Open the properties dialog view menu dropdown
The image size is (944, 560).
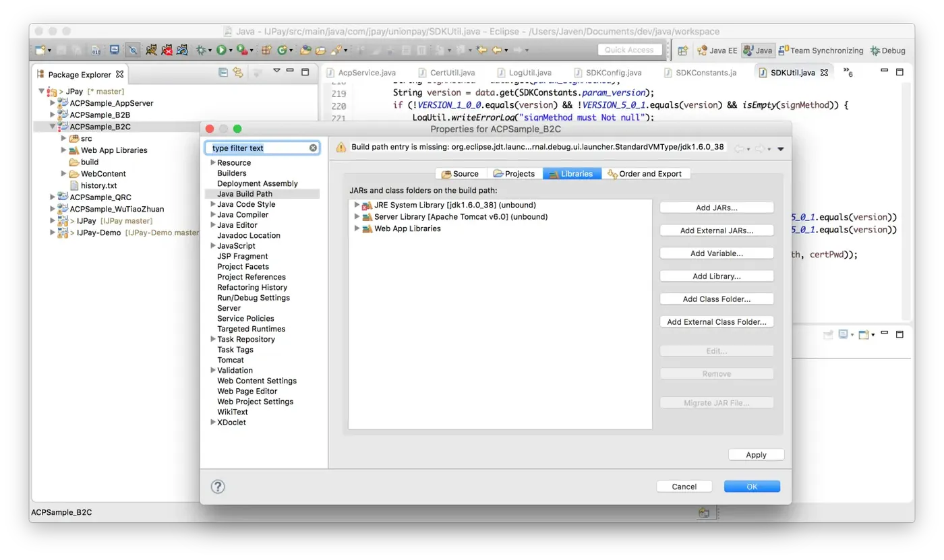tap(781, 149)
